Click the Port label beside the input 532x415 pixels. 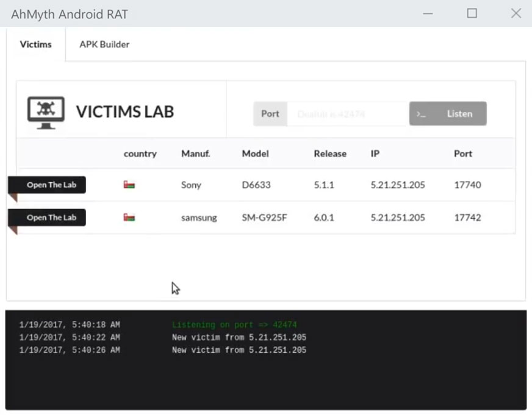coord(270,114)
